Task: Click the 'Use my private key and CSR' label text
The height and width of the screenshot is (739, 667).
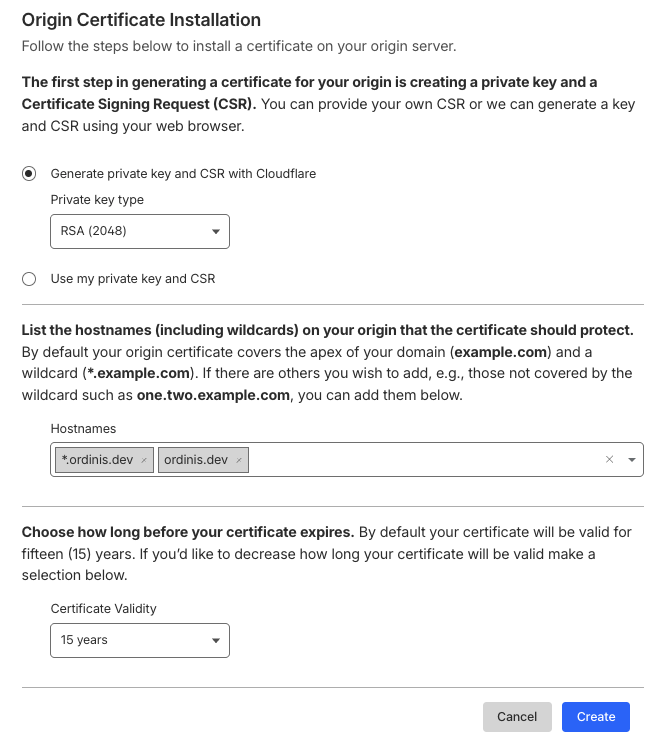Action: coord(133,279)
